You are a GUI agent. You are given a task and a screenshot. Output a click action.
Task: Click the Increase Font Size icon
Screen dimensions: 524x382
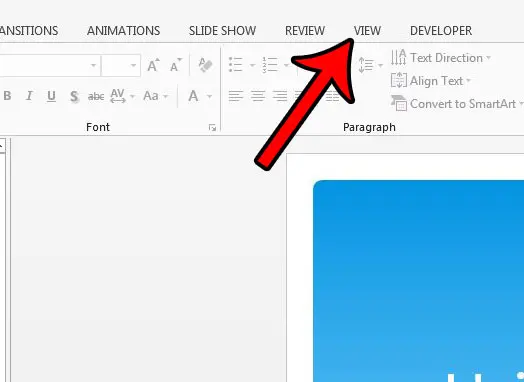tap(153, 65)
